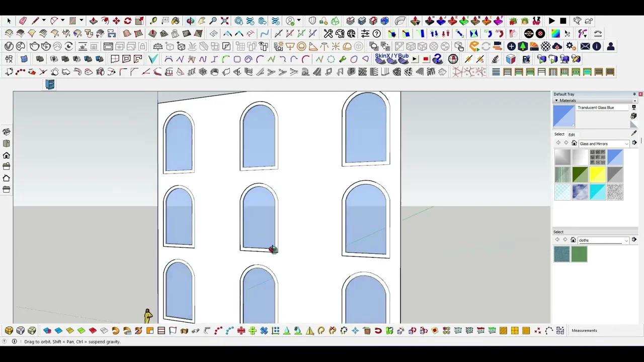The height and width of the screenshot is (362, 644).
Task: Open the blue info circle icon
Action: (597, 46)
